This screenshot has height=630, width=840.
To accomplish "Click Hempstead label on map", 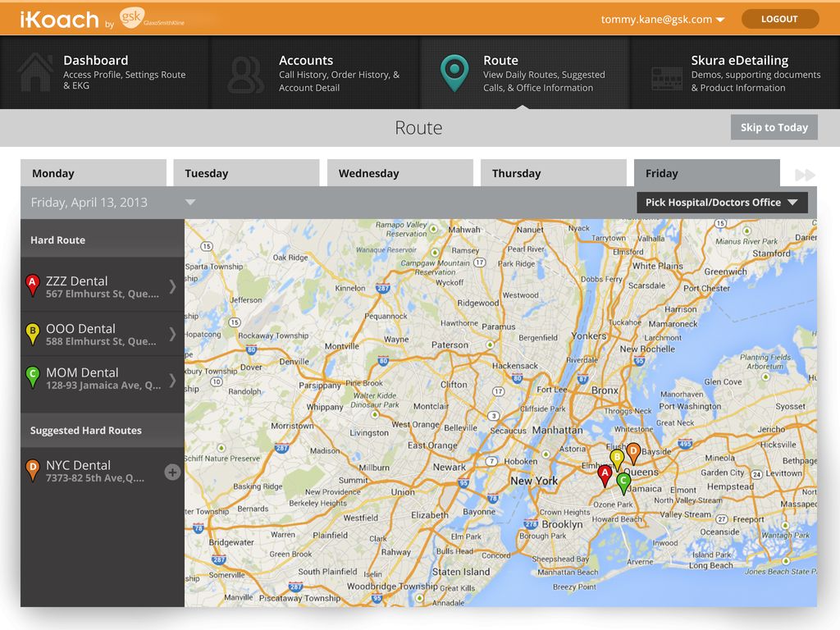I will 730,486.
